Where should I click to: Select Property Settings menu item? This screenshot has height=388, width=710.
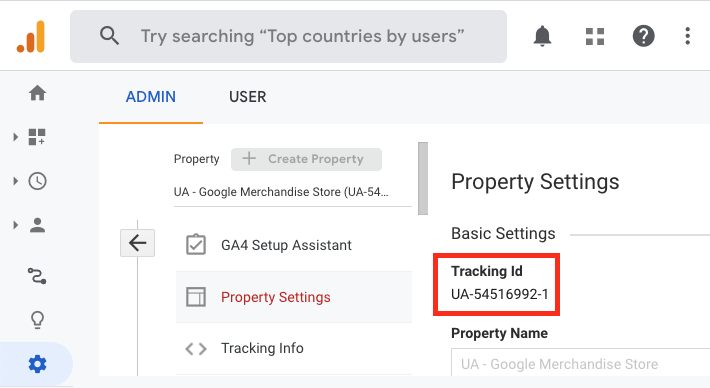pyautogui.click(x=294, y=297)
